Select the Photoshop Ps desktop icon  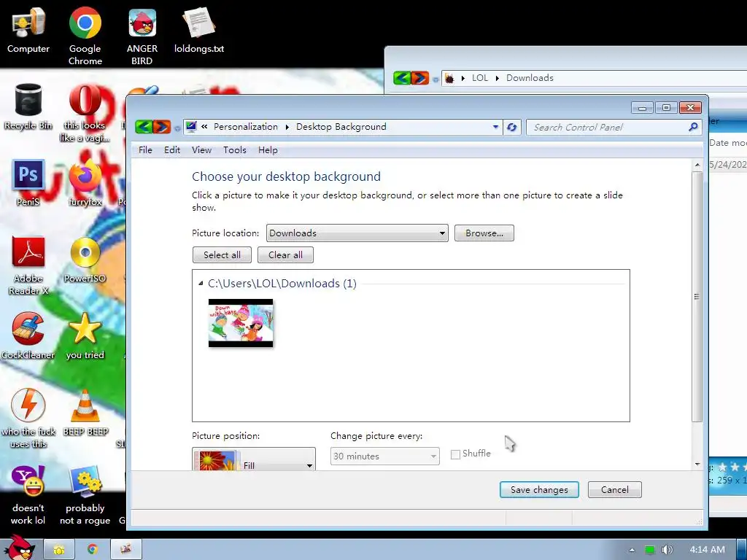[x=28, y=183]
